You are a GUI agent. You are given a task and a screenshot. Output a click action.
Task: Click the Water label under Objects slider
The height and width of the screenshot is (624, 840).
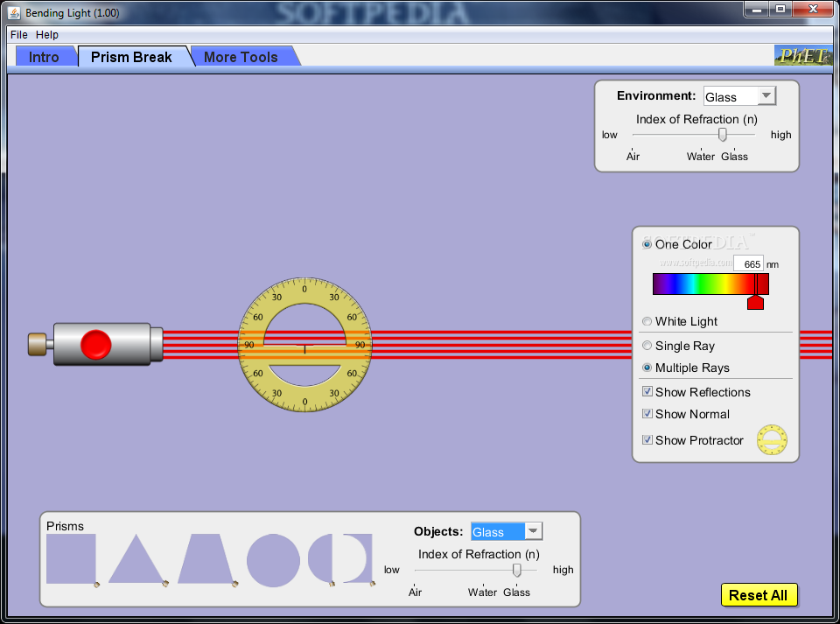pyautogui.click(x=482, y=592)
